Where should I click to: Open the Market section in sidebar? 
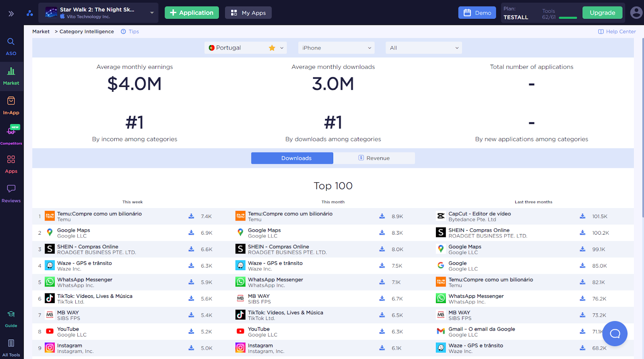(x=11, y=76)
